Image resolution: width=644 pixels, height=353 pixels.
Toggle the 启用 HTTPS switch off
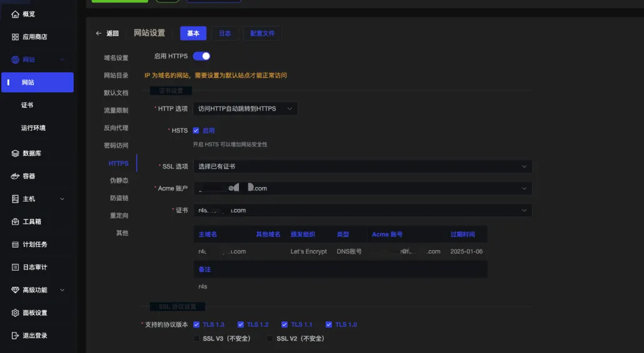coord(202,56)
